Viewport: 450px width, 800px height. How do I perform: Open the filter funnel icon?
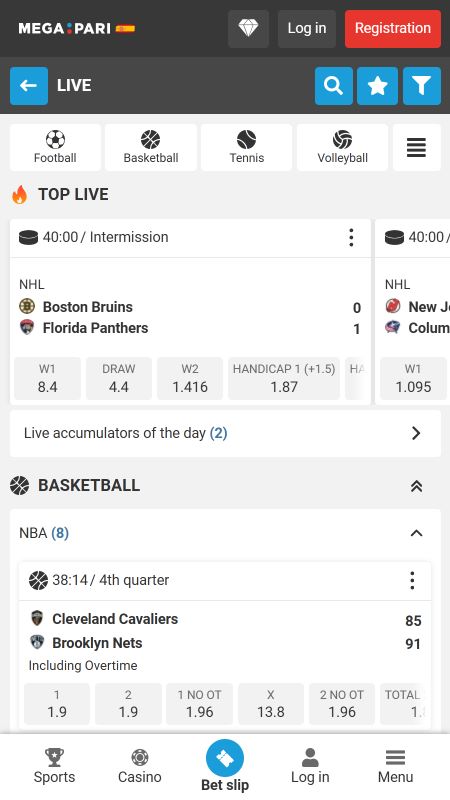tap(422, 86)
